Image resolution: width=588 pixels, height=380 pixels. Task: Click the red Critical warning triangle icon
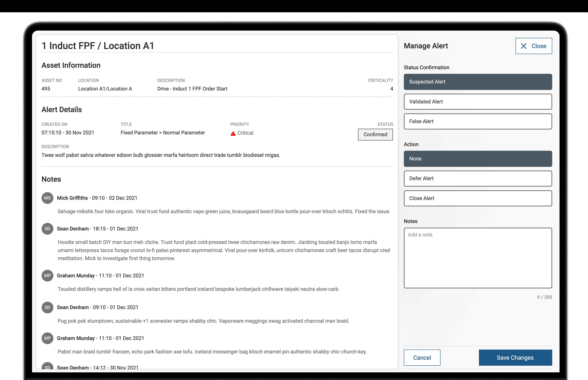233,134
